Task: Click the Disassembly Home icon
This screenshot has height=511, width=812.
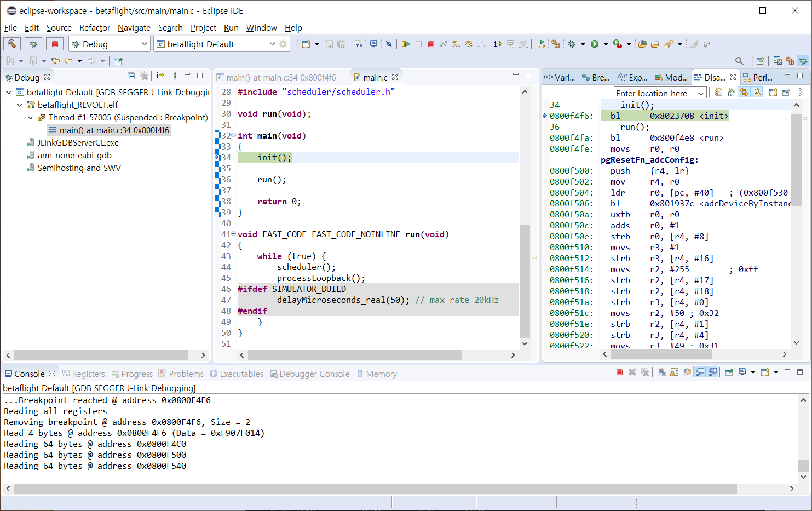Action: pyautogui.click(x=731, y=93)
